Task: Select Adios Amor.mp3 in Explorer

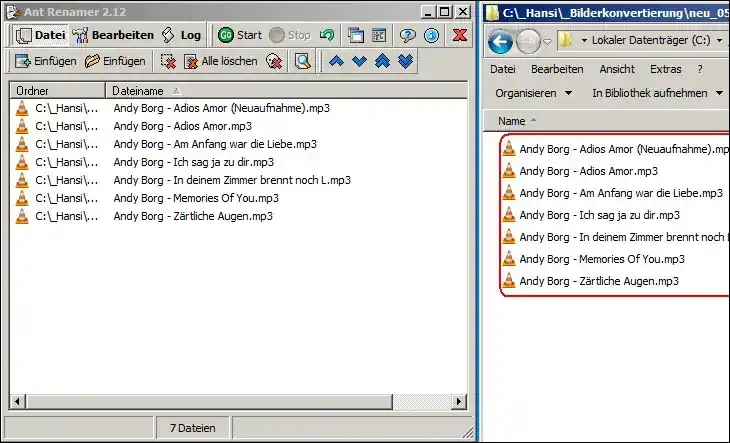Action: (x=588, y=171)
